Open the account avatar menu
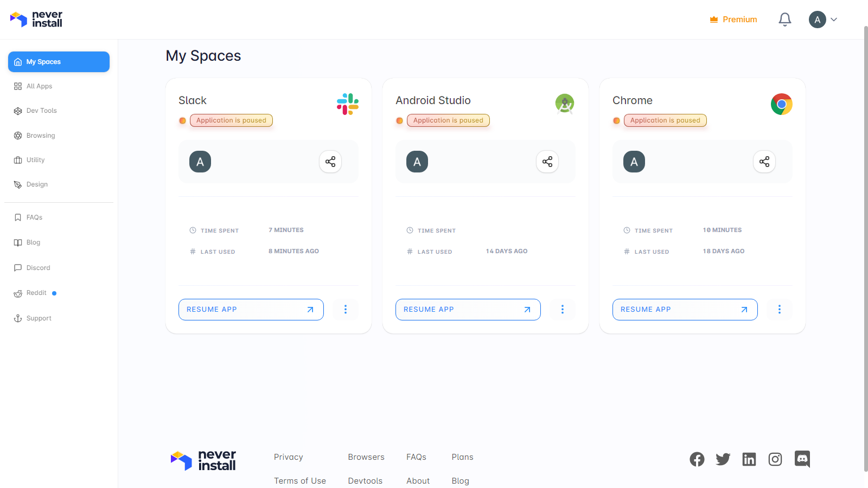The image size is (868, 488). coord(823,20)
